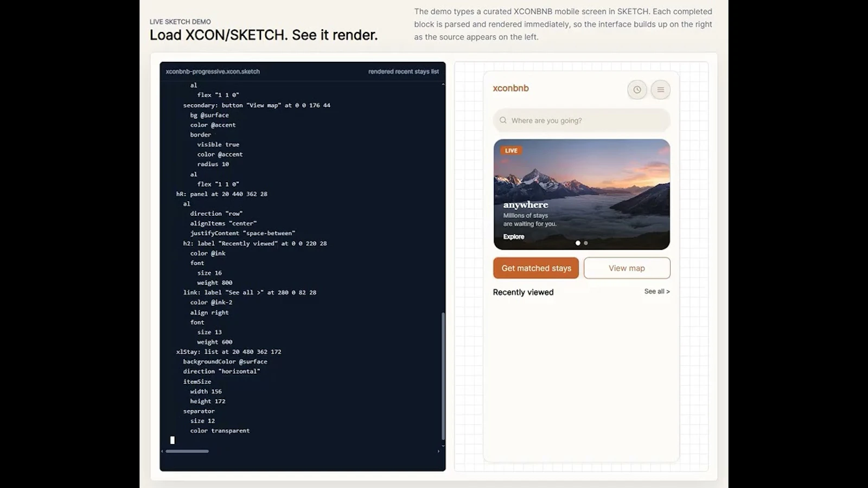Screen dimensions: 868x488
Task: Click the code line 'radius 10'
Action: [x=213, y=164]
